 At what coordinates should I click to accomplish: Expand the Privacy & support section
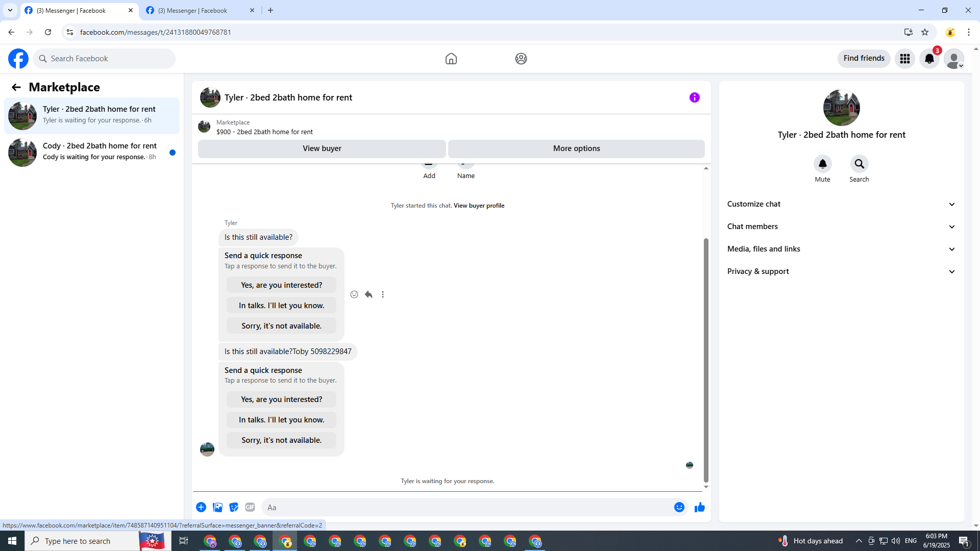841,271
